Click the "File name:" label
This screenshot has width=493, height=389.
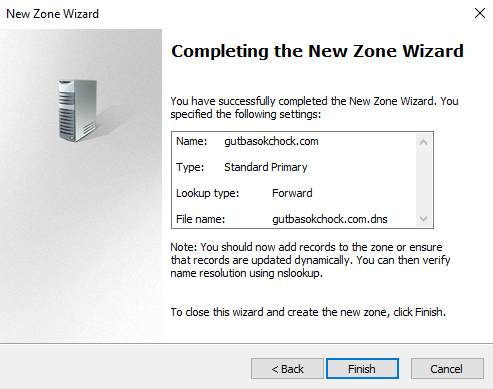point(200,219)
